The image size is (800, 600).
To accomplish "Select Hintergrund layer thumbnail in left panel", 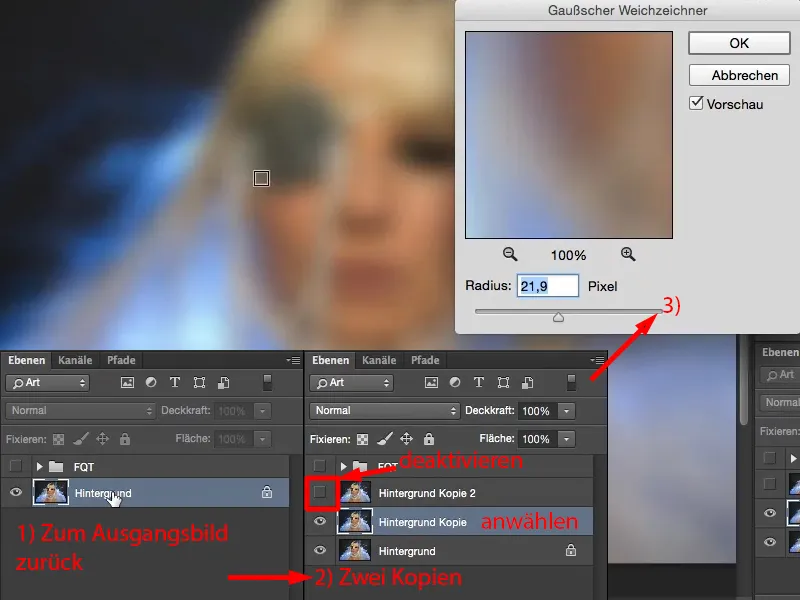I will (x=51, y=492).
